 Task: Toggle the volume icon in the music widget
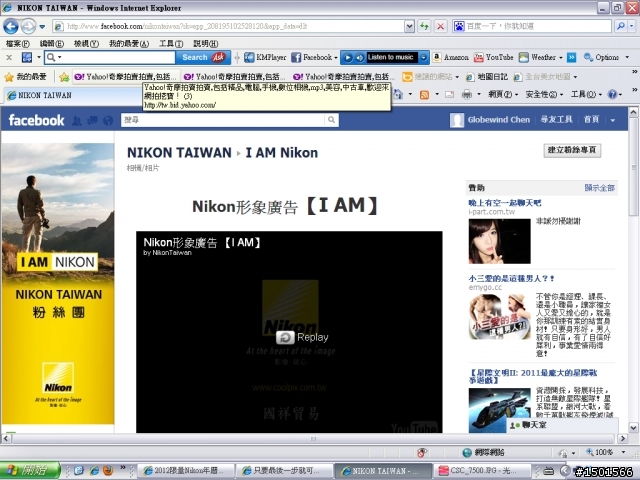pyautogui.click(x=360, y=58)
